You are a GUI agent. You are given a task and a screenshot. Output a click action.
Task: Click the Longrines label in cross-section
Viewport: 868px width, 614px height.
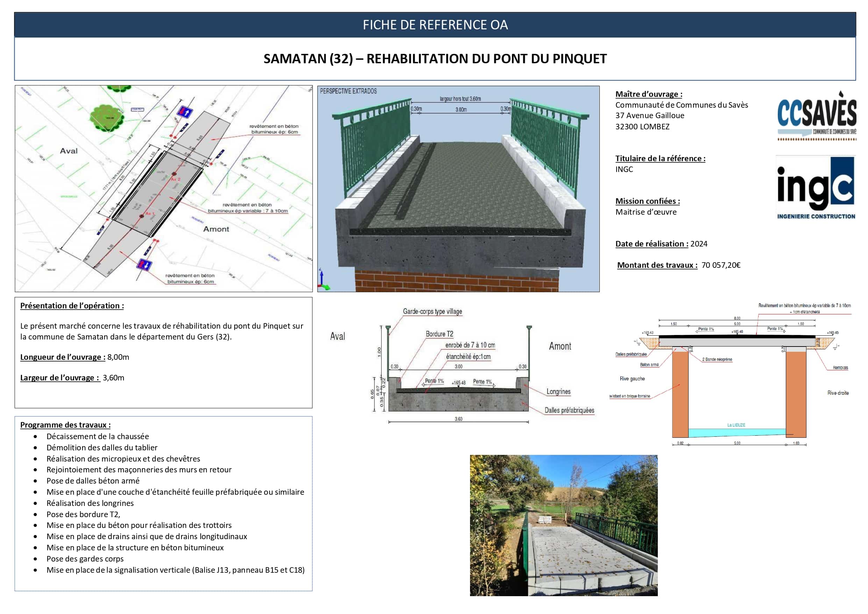tap(558, 392)
